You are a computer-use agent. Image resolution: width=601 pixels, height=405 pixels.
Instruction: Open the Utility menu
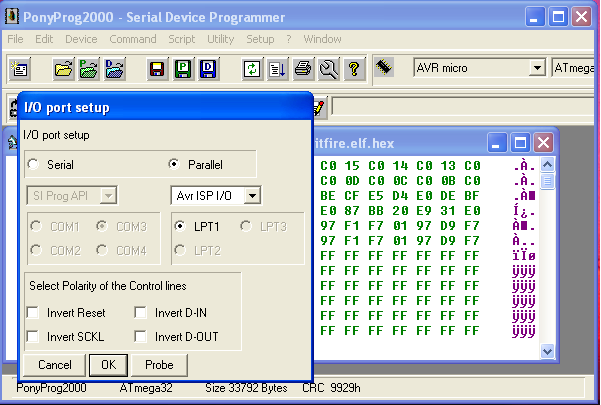[221, 39]
